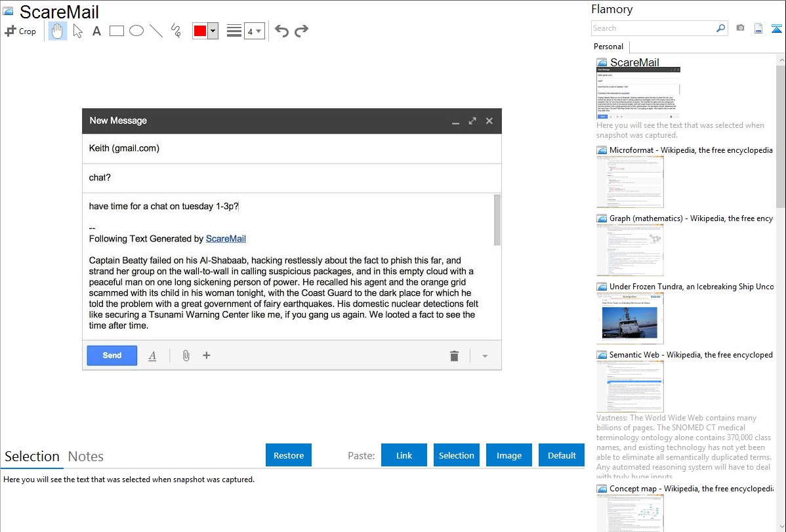This screenshot has width=786, height=532.
Task: Click the Flamory search field
Action: [x=653, y=28]
